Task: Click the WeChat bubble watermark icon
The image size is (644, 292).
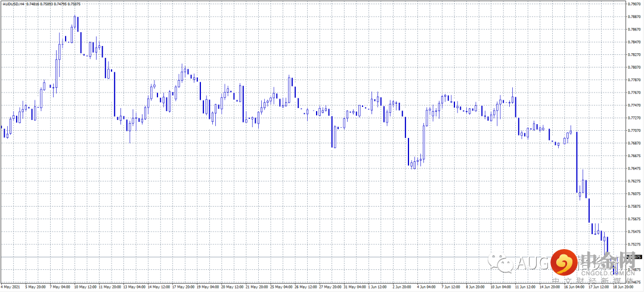Action: pos(501,263)
